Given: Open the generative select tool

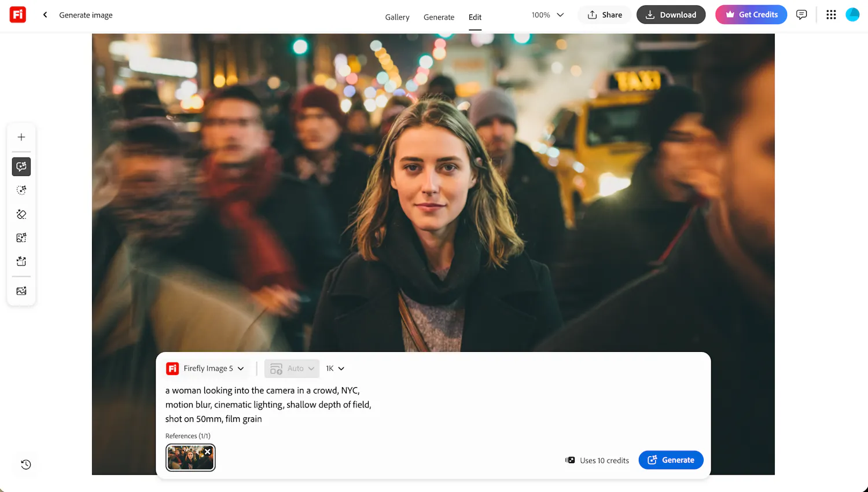Looking at the screenshot, I should (x=21, y=190).
